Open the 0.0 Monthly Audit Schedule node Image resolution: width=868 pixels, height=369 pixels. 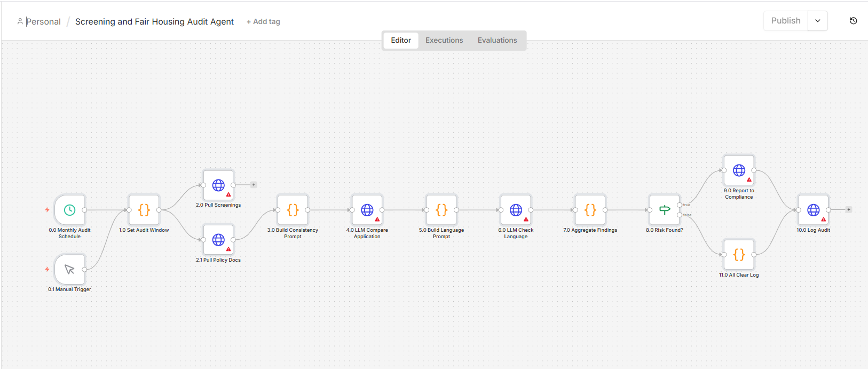pyautogui.click(x=69, y=210)
